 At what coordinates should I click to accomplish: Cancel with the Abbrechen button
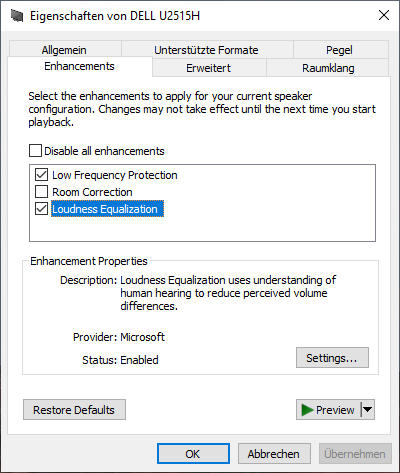click(274, 454)
